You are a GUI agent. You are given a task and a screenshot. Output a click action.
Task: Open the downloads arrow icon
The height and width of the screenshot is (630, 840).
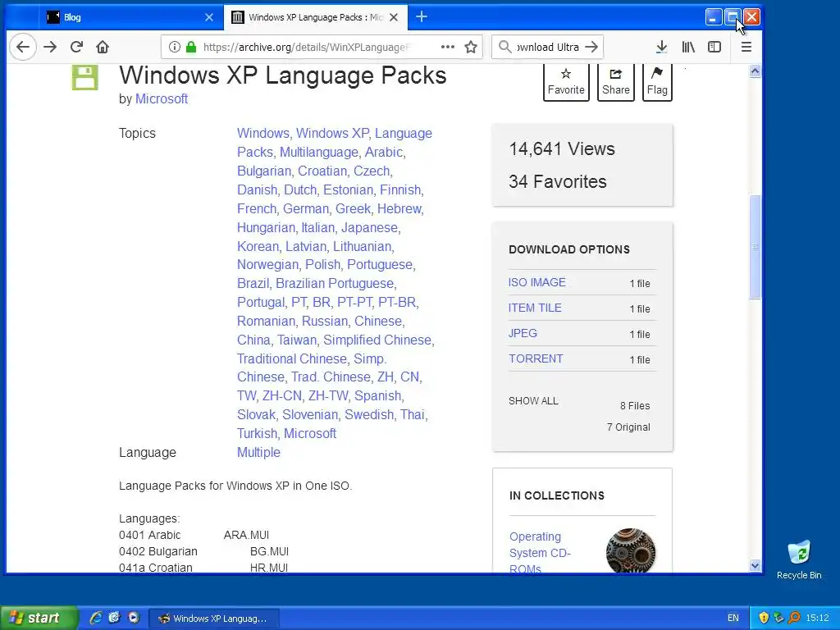[x=662, y=47]
